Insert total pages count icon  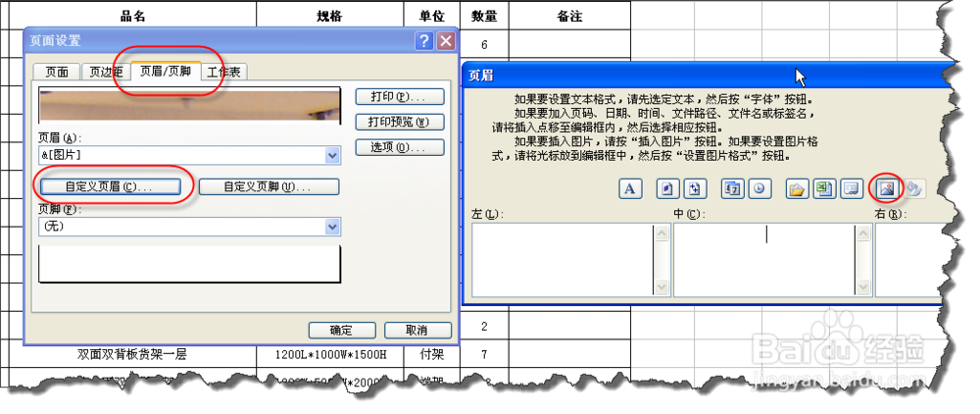pos(695,189)
